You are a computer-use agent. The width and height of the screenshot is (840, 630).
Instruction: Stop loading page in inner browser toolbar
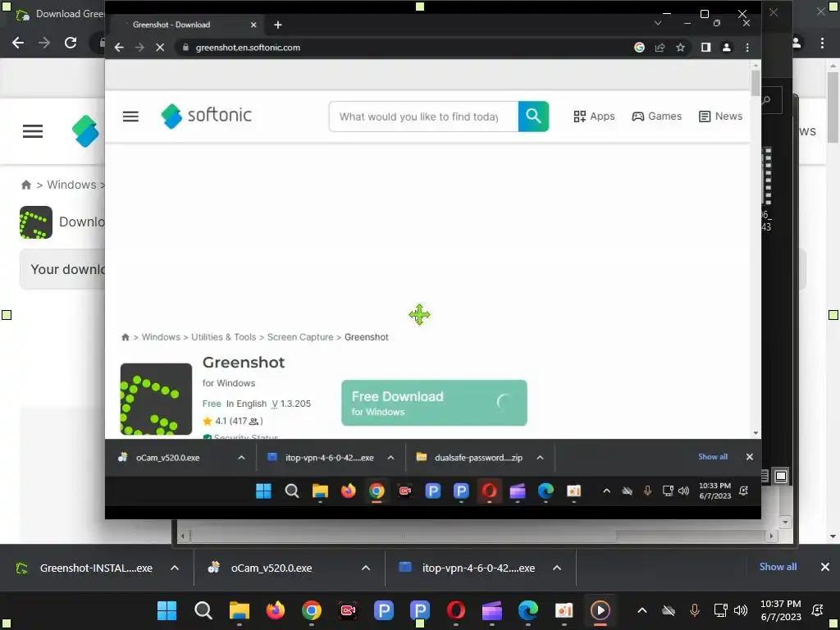[x=160, y=47]
